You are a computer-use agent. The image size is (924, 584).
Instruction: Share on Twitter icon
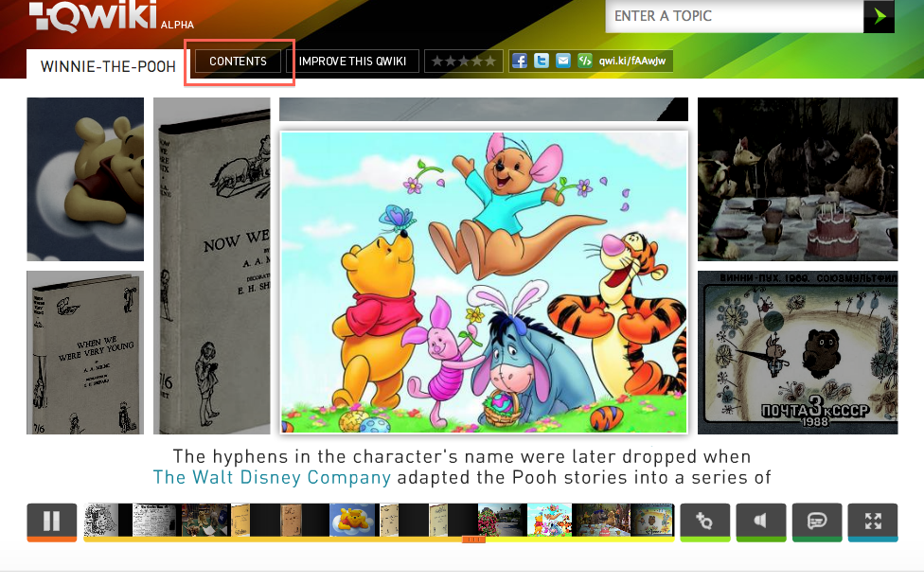(x=541, y=61)
